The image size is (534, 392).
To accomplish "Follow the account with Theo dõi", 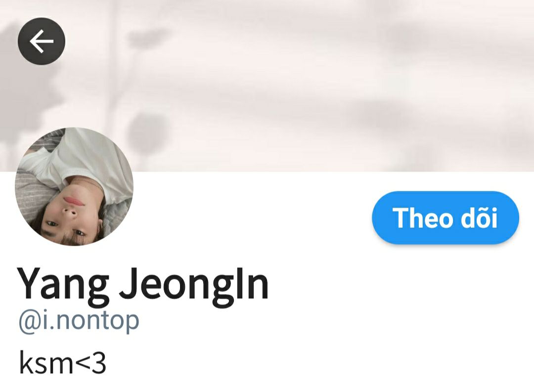I will (445, 218).
